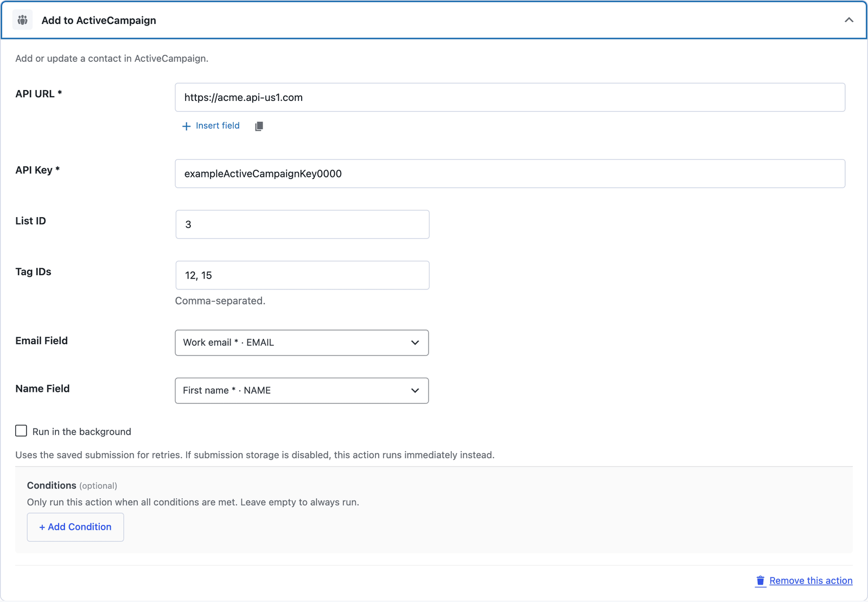The width and height of the screenshot is (868, 602).
Task: Click the 'List ID' label
Action: click(30, 221)
